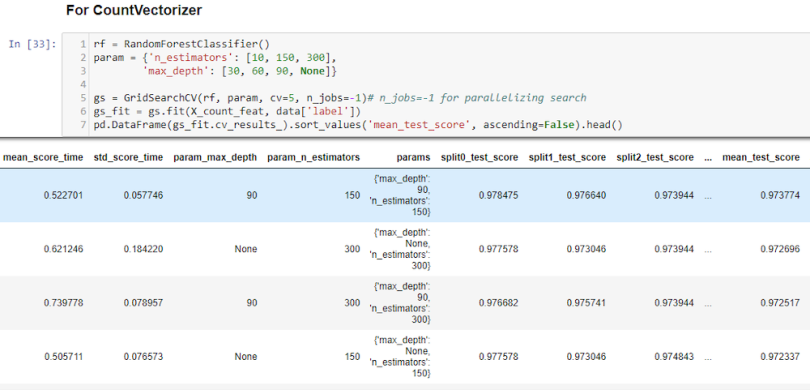Click the split2 score 0.974843
810x390 pixels.
(x=674, y=356)
